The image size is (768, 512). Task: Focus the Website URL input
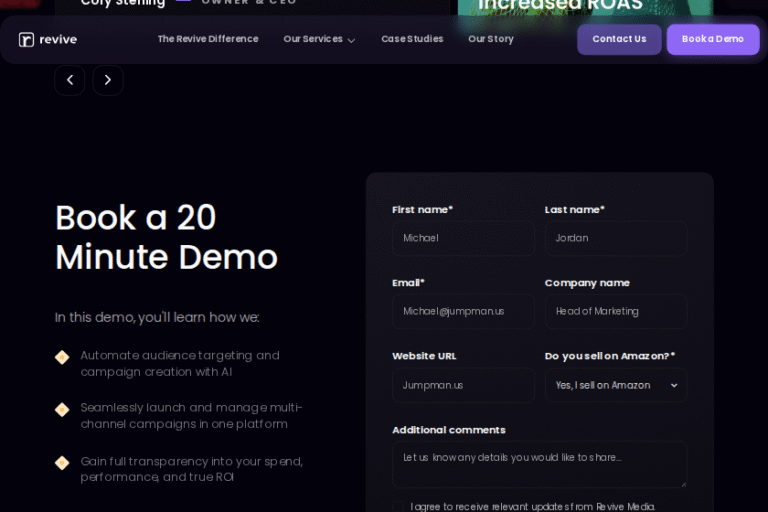[462, 385]
